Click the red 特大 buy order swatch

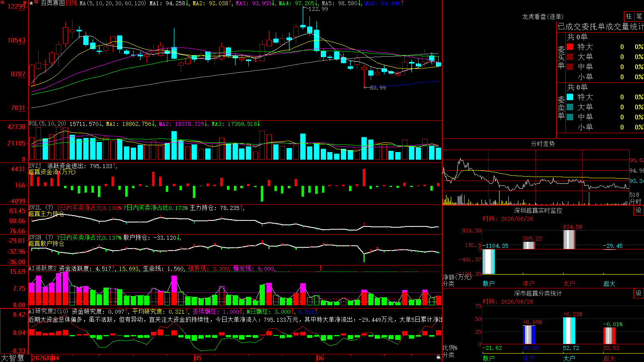[570, 47]
